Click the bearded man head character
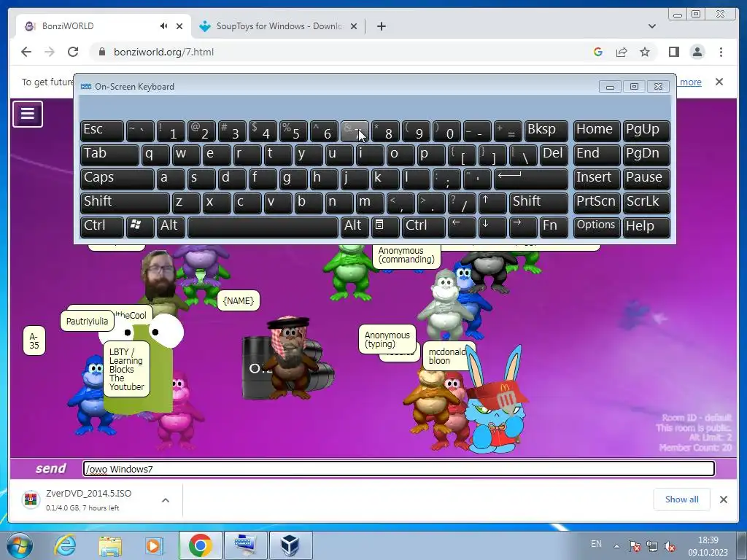The width and height of the screenshot is (747, 560). (160, 276)
